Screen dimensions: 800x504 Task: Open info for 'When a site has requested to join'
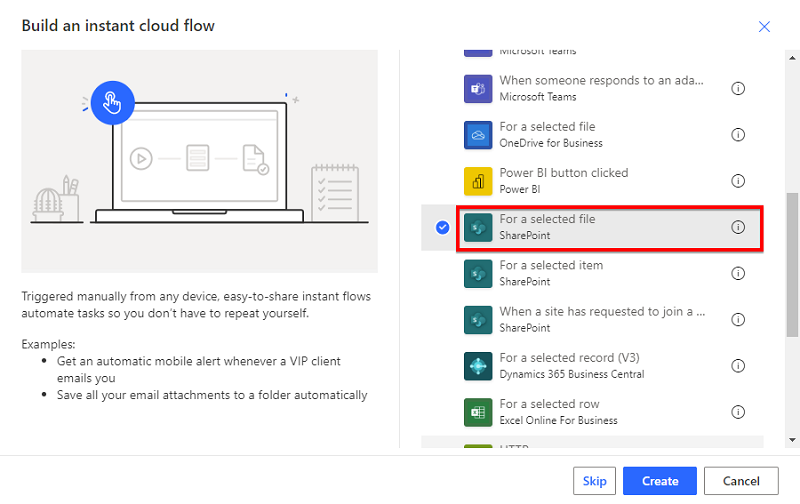738,319
